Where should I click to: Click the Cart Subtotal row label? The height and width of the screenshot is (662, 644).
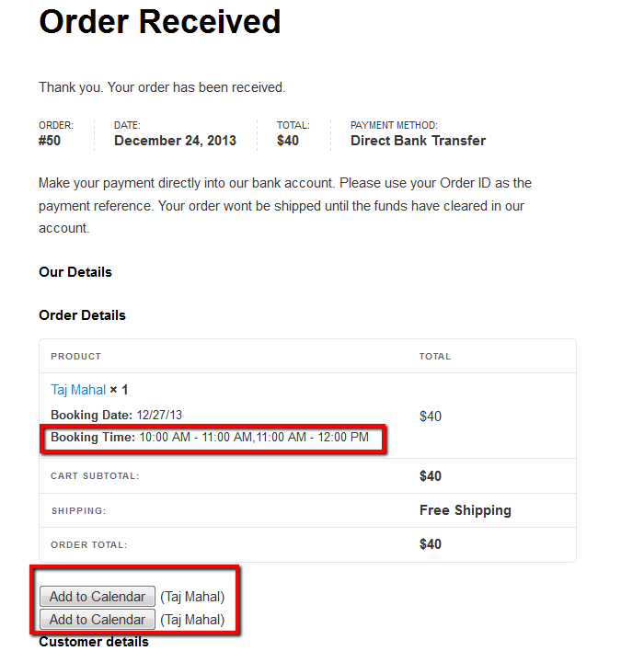point(95,476)
